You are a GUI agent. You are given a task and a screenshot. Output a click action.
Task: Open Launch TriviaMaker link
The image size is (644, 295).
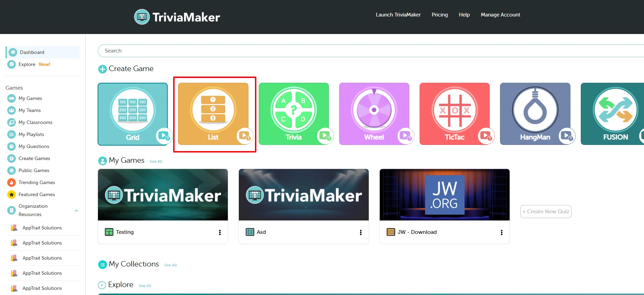(x=398, y=15)
